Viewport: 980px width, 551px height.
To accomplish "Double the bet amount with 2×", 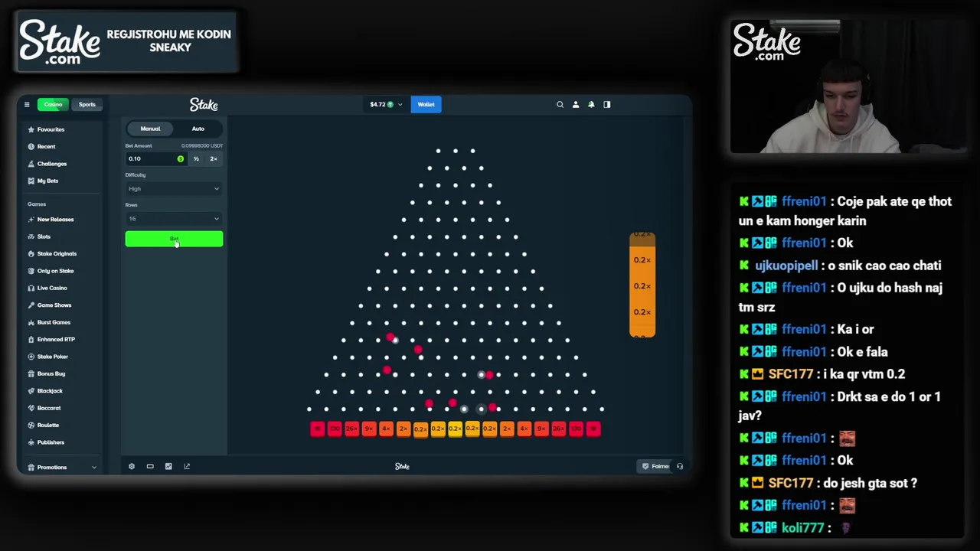I will [x=214, y=158].
